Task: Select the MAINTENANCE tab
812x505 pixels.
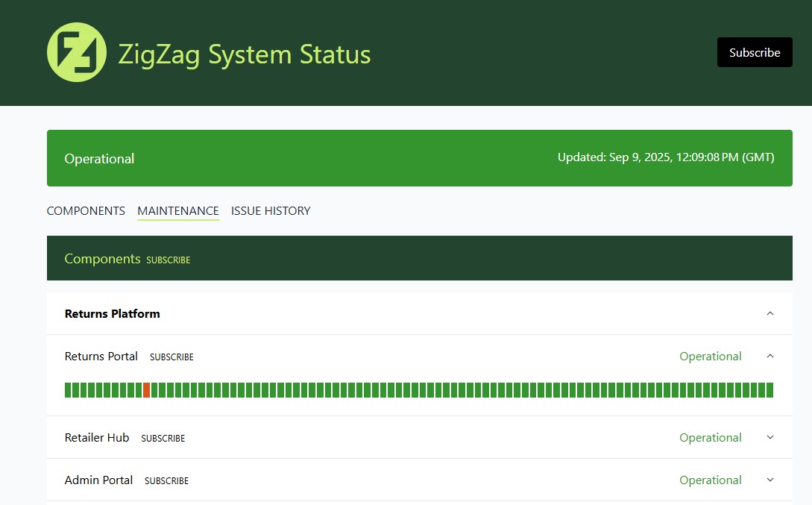Action: pyautogui.click(x=177, y=211)
